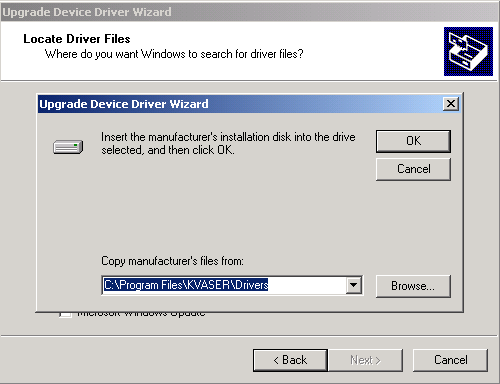Click the C:\Program Files\KVASER\Drivers path field
Image resolution: width=500 pixels, height=384 pixels.
tap(224, 285)
